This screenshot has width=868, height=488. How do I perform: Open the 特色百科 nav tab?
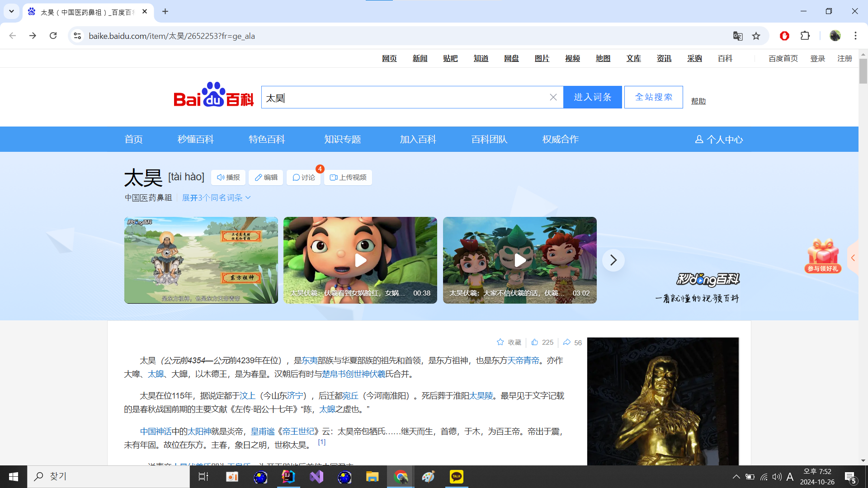point(267,140)
